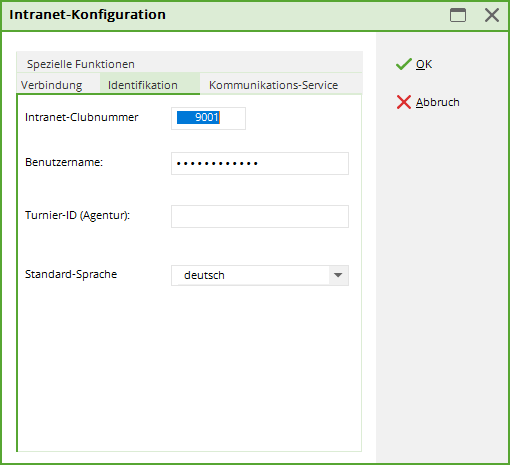Switch to the Verbindung tab
510x465 pixels.
[x=52, y=85]
